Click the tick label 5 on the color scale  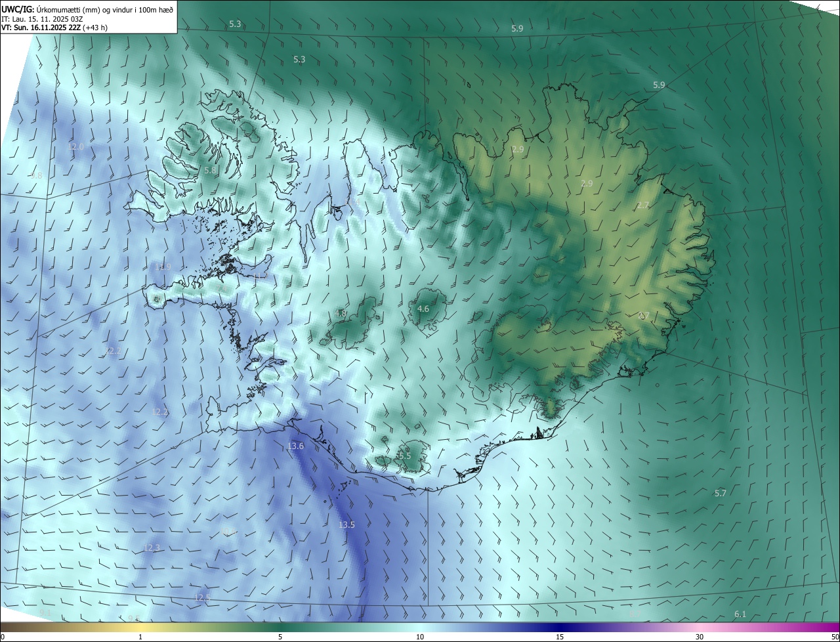[280, 637]
